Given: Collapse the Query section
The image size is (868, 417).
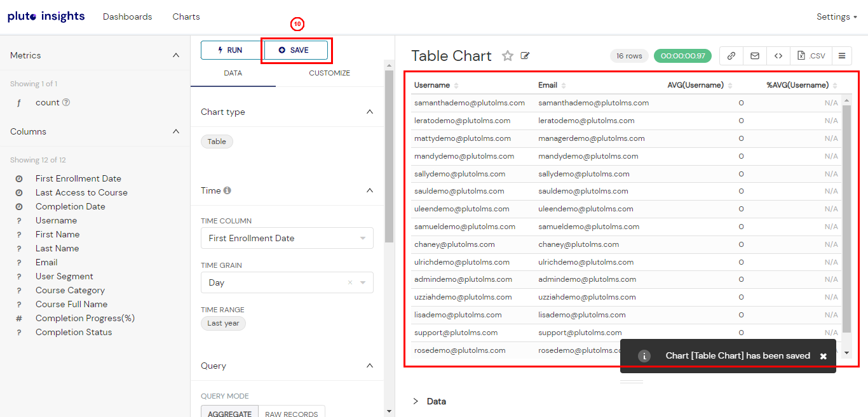Looking at the screenshot, I should (x=370, y=366).
